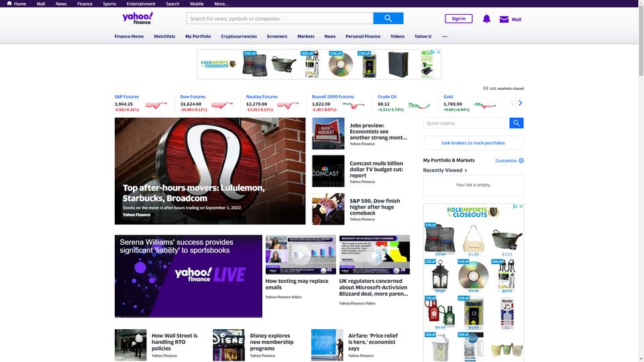Go to Cryptocurrencies section

(239, 36)
